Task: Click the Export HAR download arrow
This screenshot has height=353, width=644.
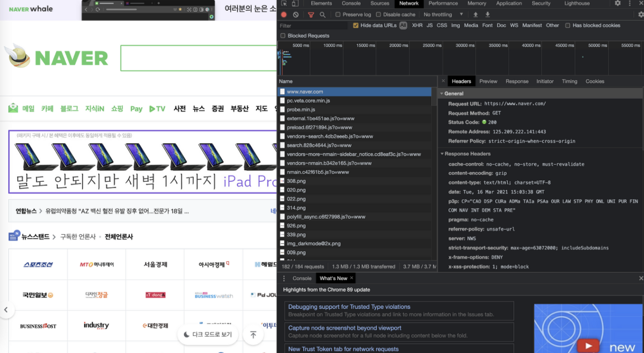Action: point(488,15)
